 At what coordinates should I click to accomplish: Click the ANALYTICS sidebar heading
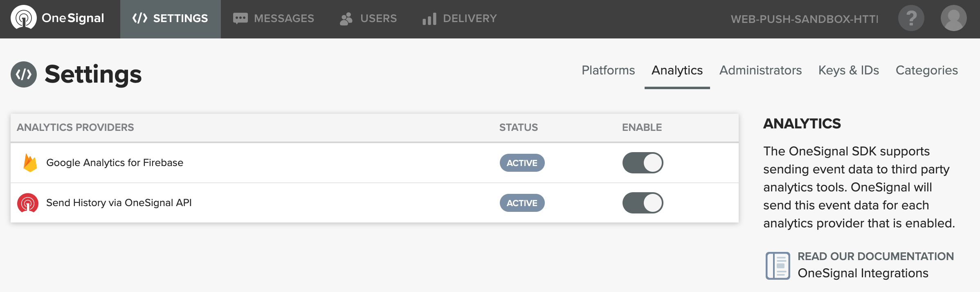point(802,124)
